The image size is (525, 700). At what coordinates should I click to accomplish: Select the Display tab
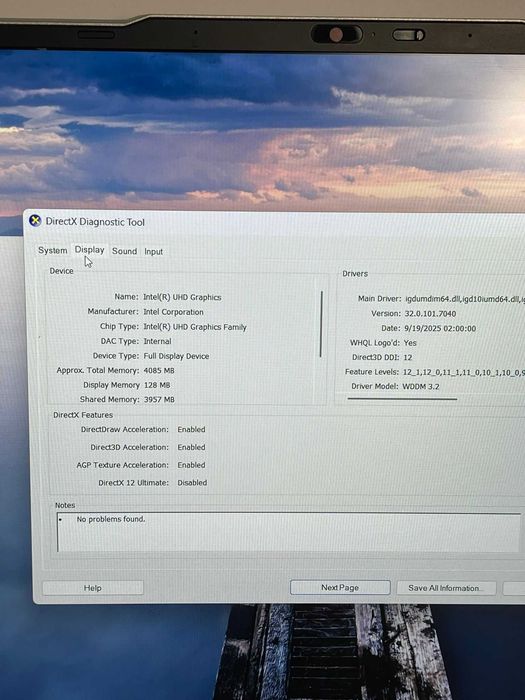tap(89, 250)
